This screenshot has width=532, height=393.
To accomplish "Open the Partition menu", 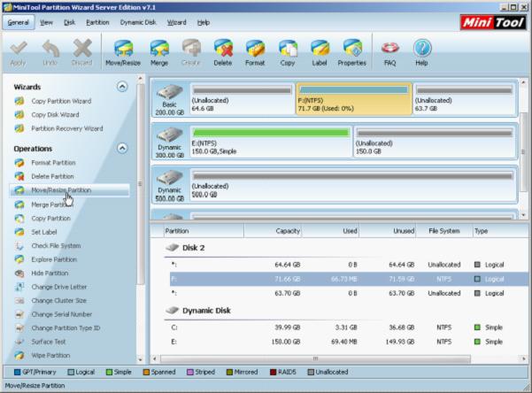I will pos(97,22).
